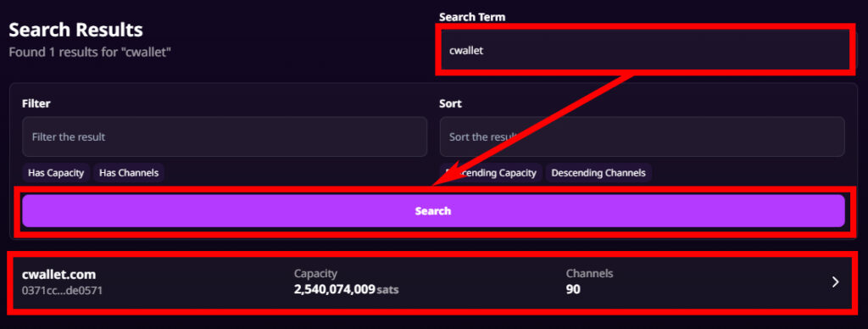Select the node pubkey 0371cc...de0571
The width and height of the screenshot is (868, 329).
click(62, 290)
